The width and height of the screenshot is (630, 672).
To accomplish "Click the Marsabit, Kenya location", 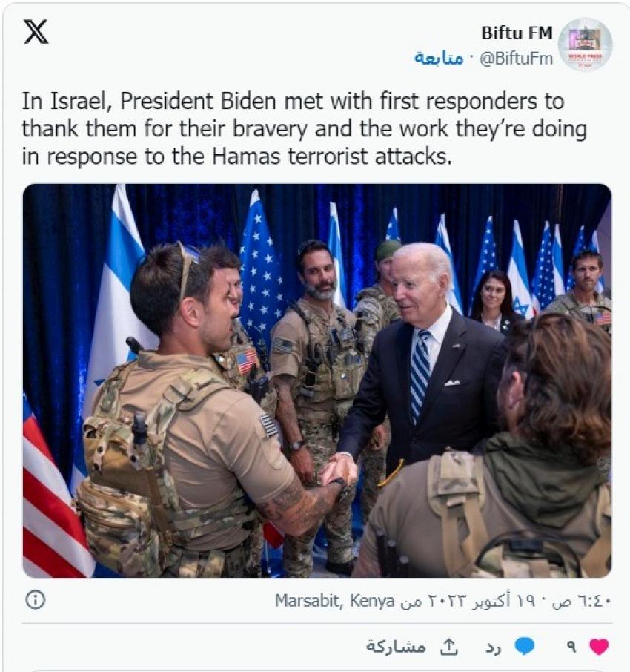I will (334, 601).
